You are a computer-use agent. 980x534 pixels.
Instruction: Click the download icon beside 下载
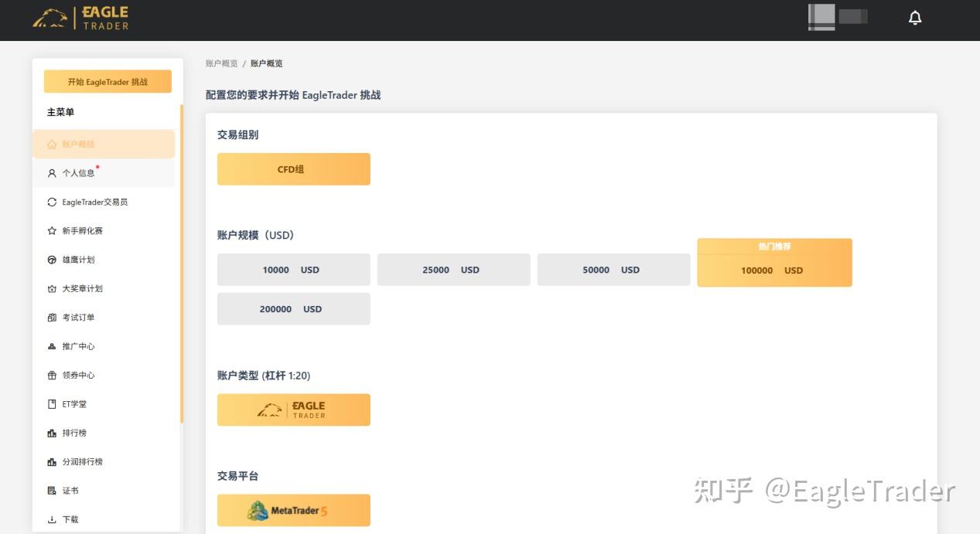pos(52,519)
